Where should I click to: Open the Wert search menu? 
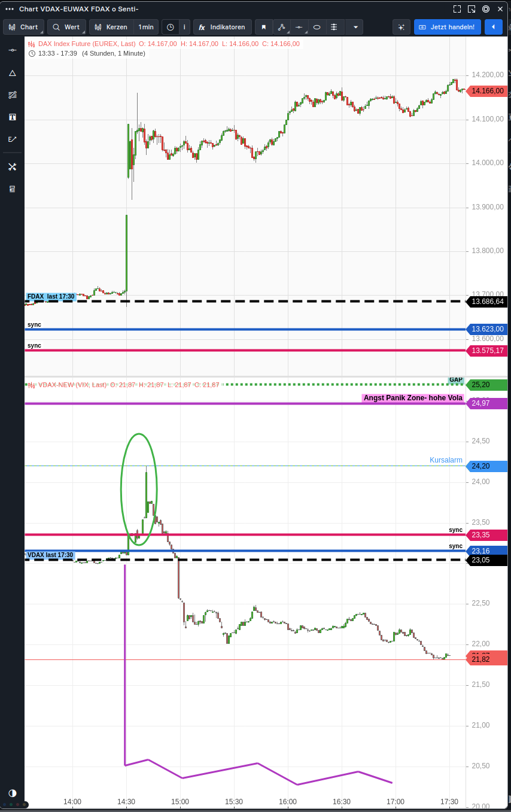coord(66,27)
